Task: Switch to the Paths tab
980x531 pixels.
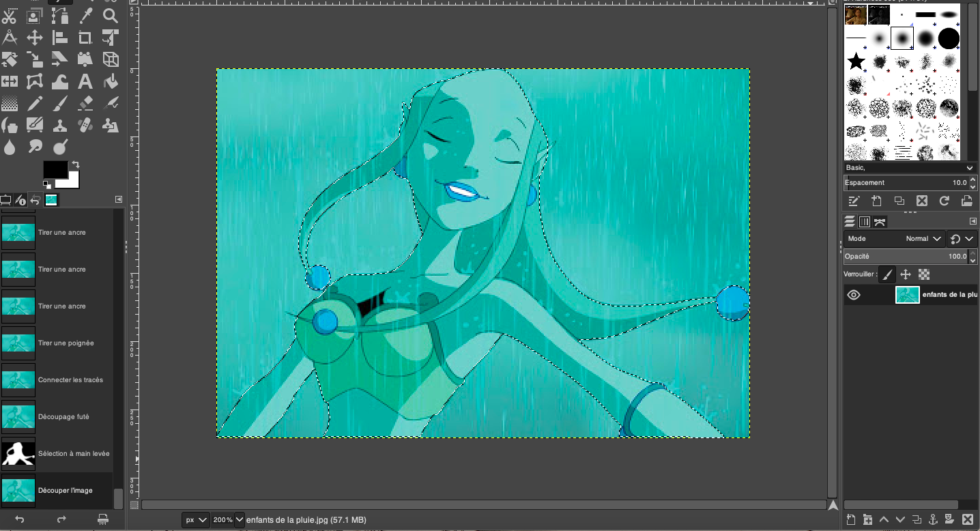Action: pyautogui.click(x=880, y=221)
